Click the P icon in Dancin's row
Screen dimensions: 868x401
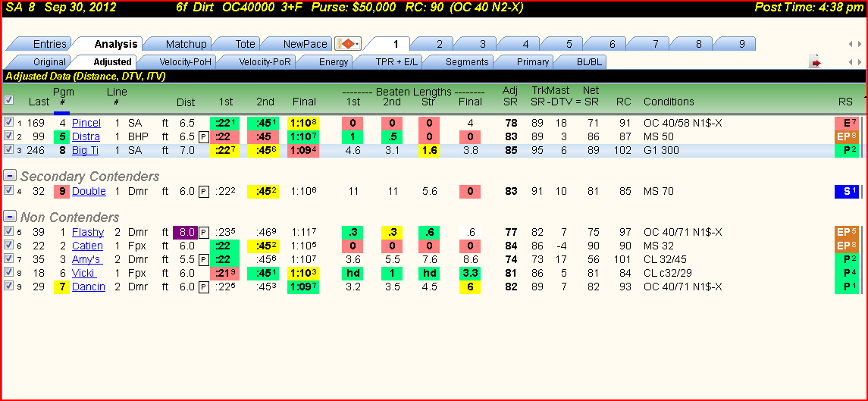[x=204, y=287]
